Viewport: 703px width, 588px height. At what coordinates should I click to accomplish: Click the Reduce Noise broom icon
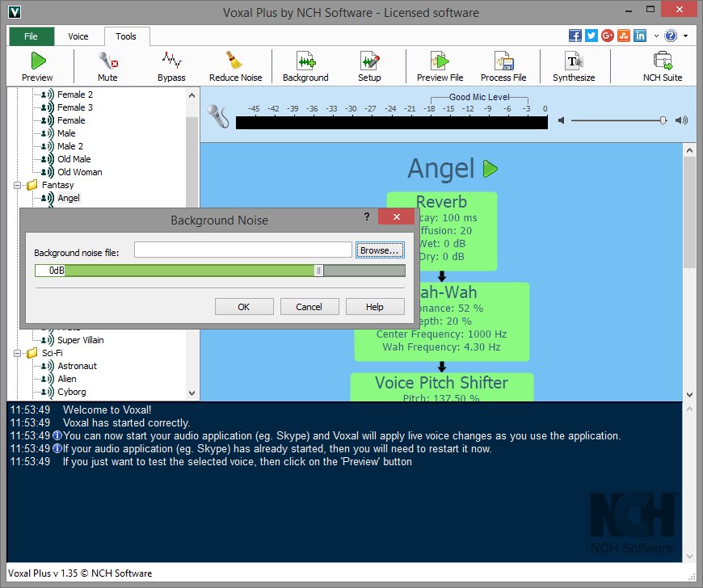click(x=235, y=61)
